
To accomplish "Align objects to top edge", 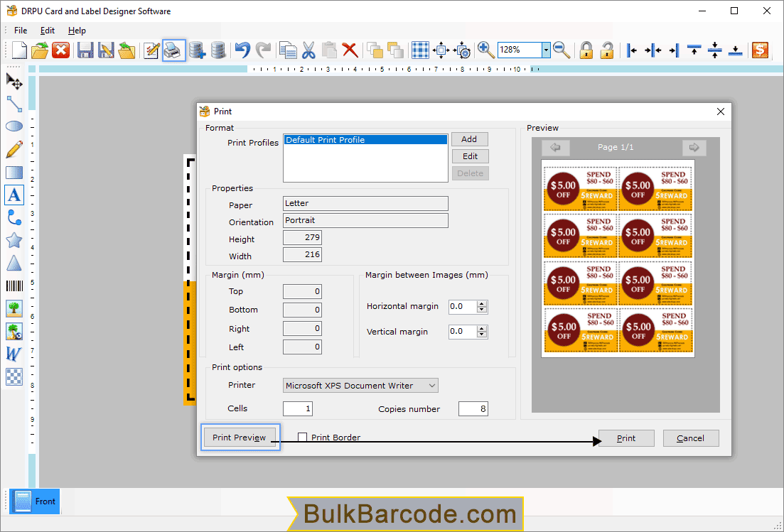I will 694,50.
